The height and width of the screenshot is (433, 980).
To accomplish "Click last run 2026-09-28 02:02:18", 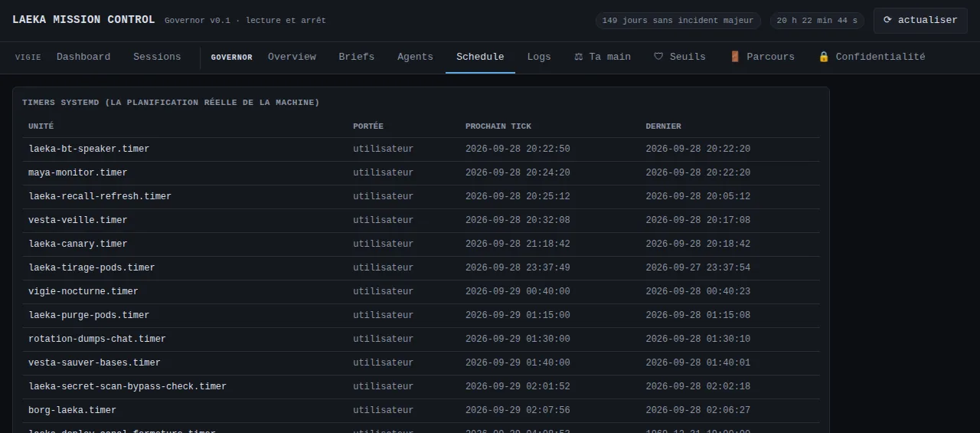I will point(698,387).
